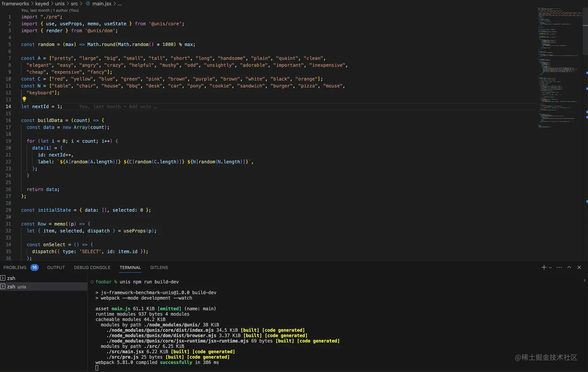Click line number 29 in the gutter

tap(8, 210)
